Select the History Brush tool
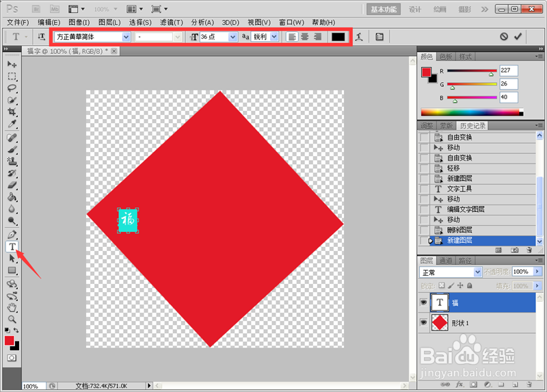This screenshot has width=547, height=392. tap(12, 173)
